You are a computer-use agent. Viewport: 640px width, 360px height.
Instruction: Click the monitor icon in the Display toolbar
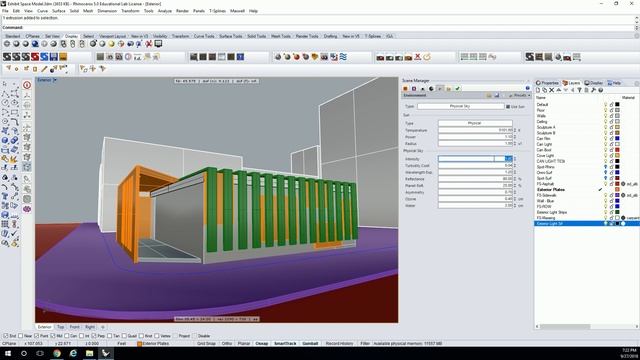(158, 44)
